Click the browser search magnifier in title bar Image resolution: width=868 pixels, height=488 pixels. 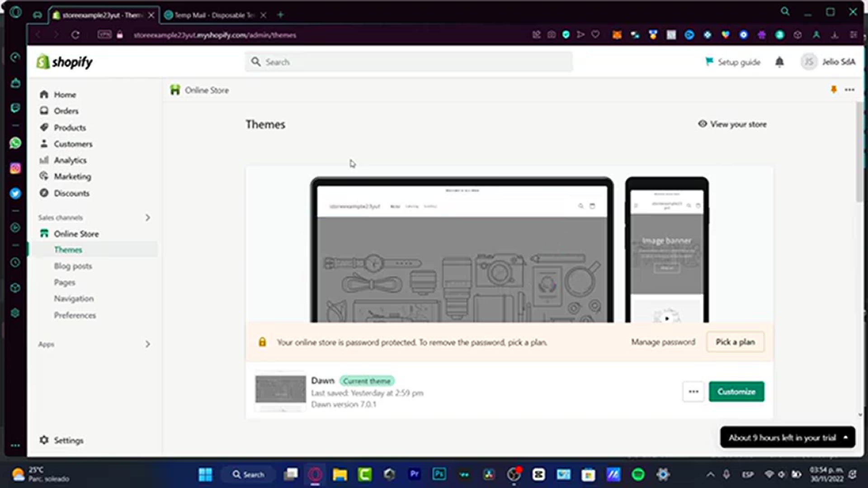[x=785, y=12]
